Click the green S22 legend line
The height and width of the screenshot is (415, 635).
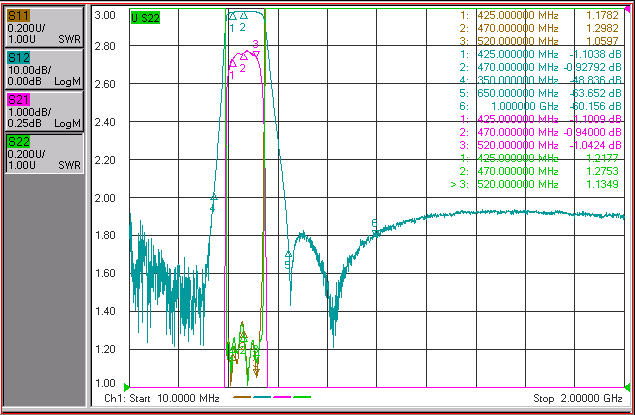[x=302, y=398]
